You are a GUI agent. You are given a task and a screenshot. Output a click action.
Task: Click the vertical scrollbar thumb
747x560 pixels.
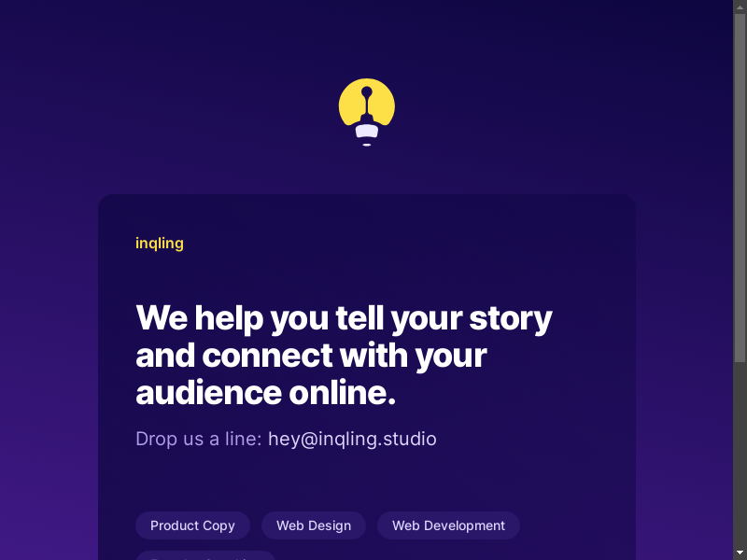tap(740, 189)
